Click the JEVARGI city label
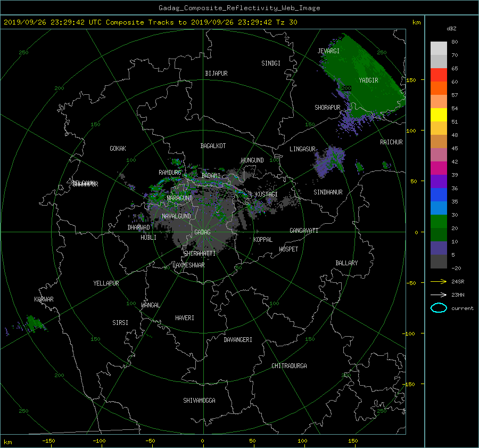Screen dimensions: 479x448 328,51
